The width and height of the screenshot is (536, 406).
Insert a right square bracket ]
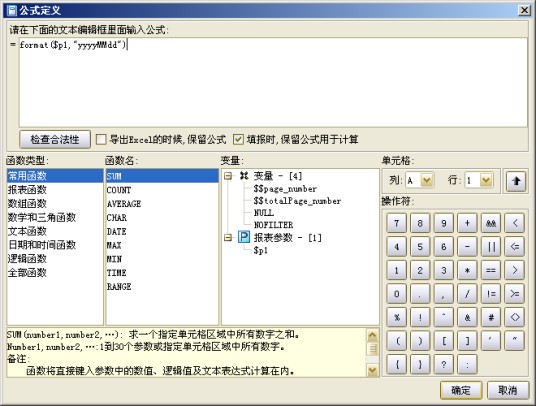click(467, 341)
